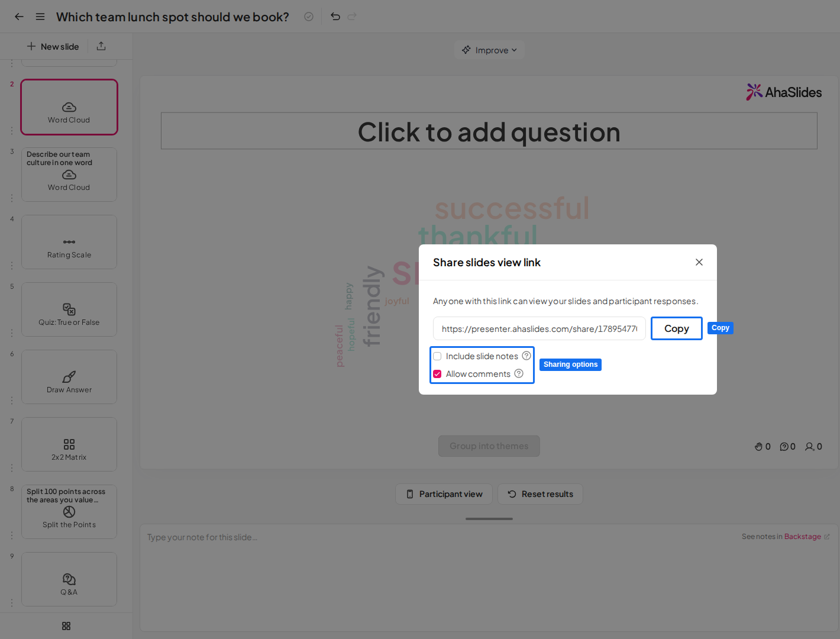This screenshot has width=840, height=639.
Task: Click the saved checkmark status icon
Action: click(309, 17)
